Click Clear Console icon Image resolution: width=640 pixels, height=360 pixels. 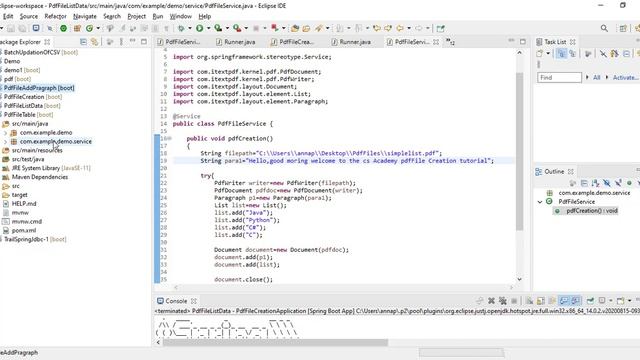pos(529,301)
